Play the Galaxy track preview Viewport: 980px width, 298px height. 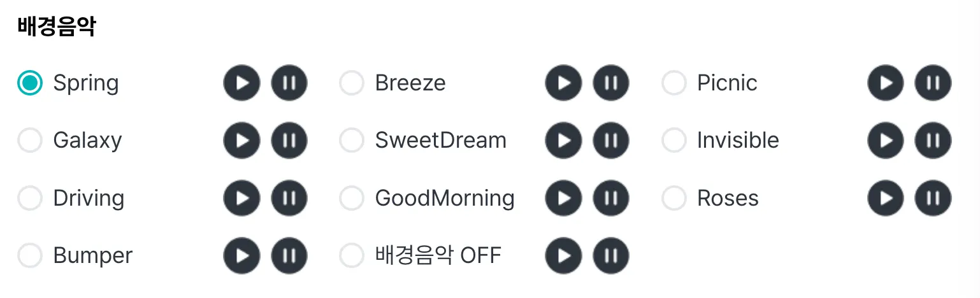(241, 141)
